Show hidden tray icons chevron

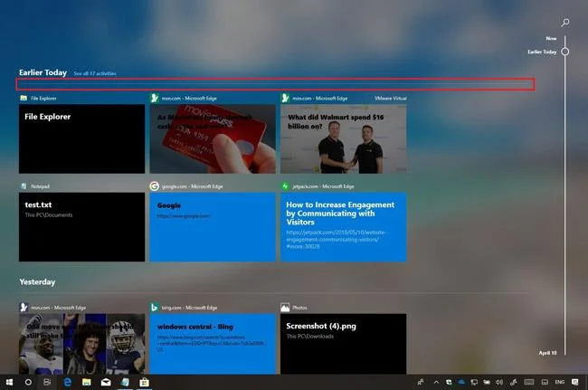point(436,382)
